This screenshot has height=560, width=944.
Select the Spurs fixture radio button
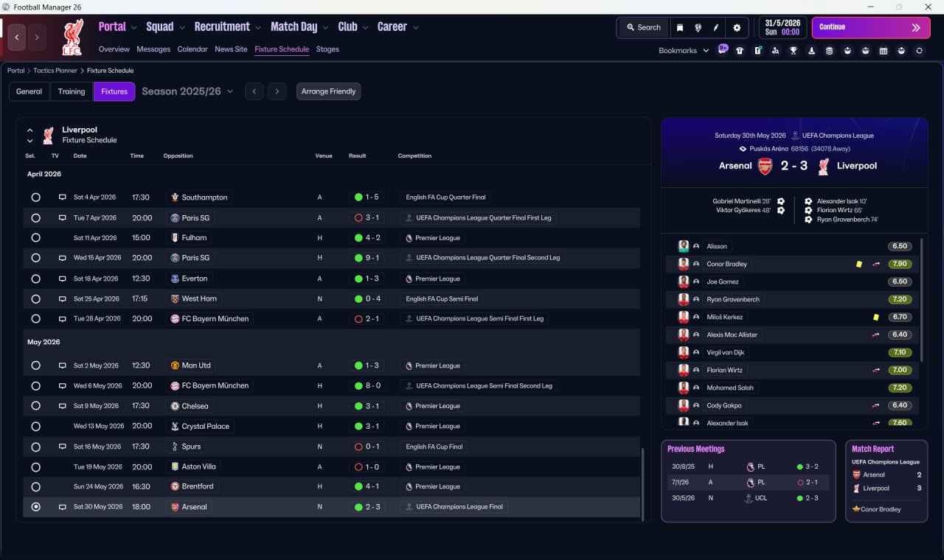pos(35,447)
